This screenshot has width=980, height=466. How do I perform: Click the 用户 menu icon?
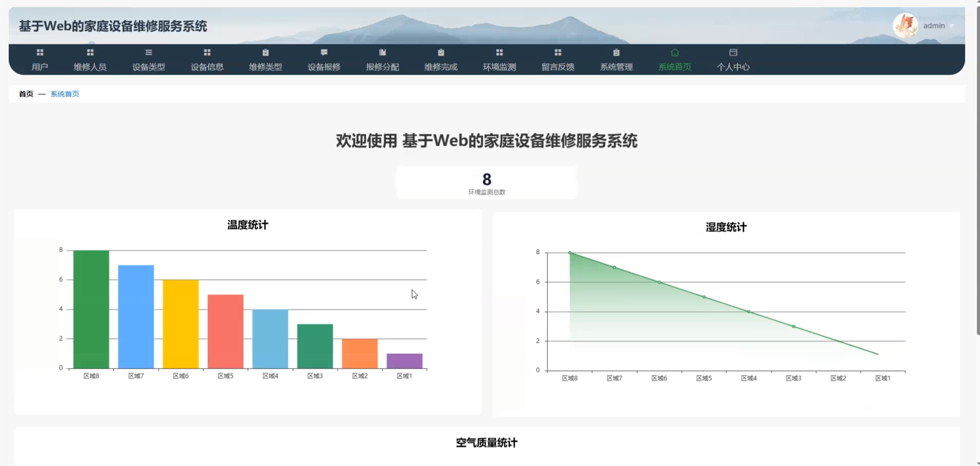pyautogui.click(x=40, y=52)
